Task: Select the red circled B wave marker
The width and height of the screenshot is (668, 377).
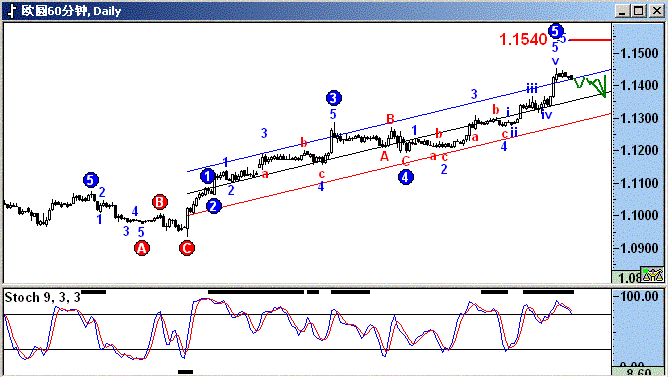Action: pos(160,202)
